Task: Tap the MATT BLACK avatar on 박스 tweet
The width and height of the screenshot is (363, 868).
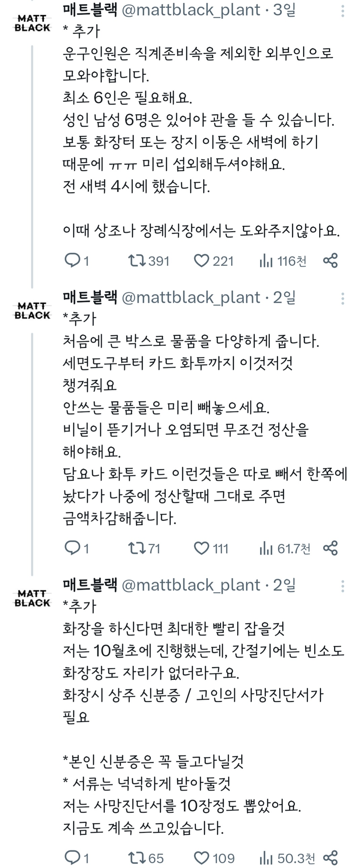Action: point(32,311)
